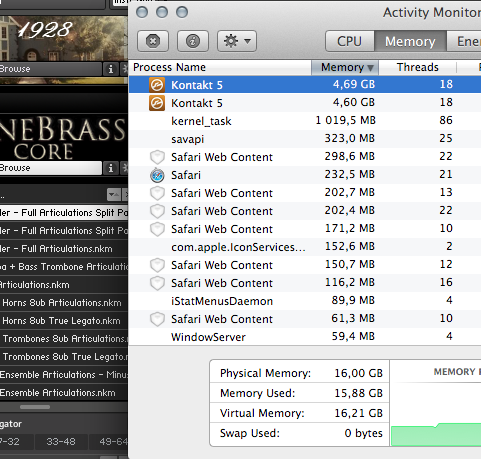Open info for the 1928 library in Kontakt

[x=111, y=69]
